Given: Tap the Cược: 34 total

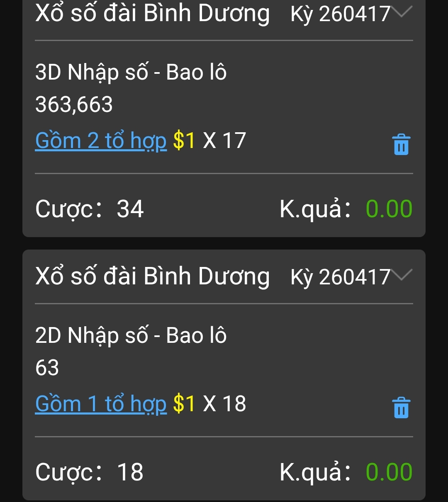Looking at the screenshot, I should pos(90,209).
